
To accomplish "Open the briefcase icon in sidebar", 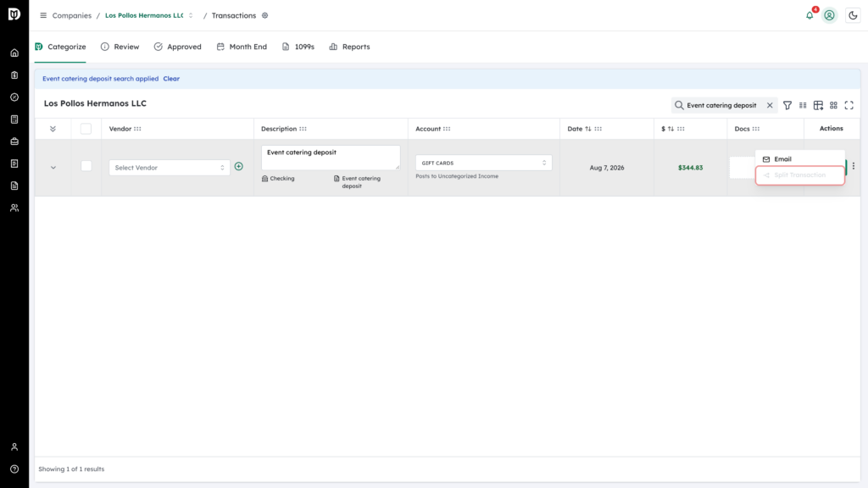I will click(x=14, y=141).
